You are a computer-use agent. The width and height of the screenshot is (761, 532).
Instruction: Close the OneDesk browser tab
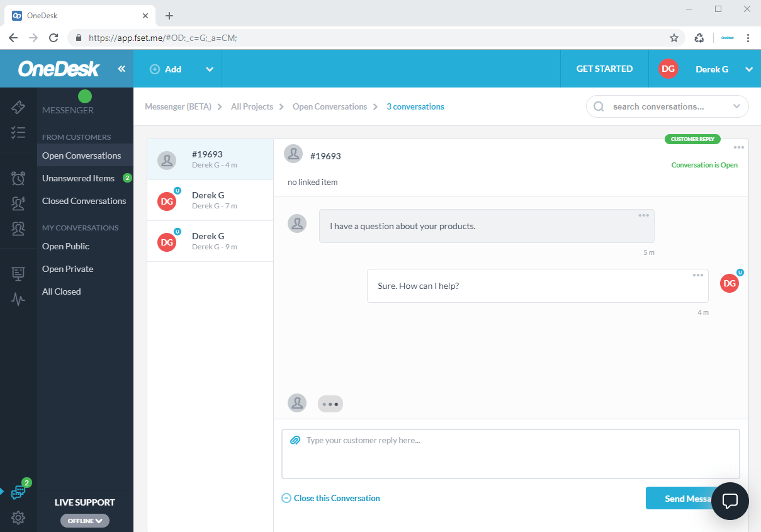145,16
